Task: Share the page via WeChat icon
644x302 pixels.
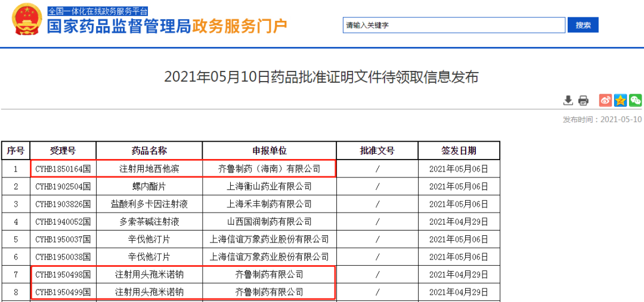Action: click(x=636, y=100)
